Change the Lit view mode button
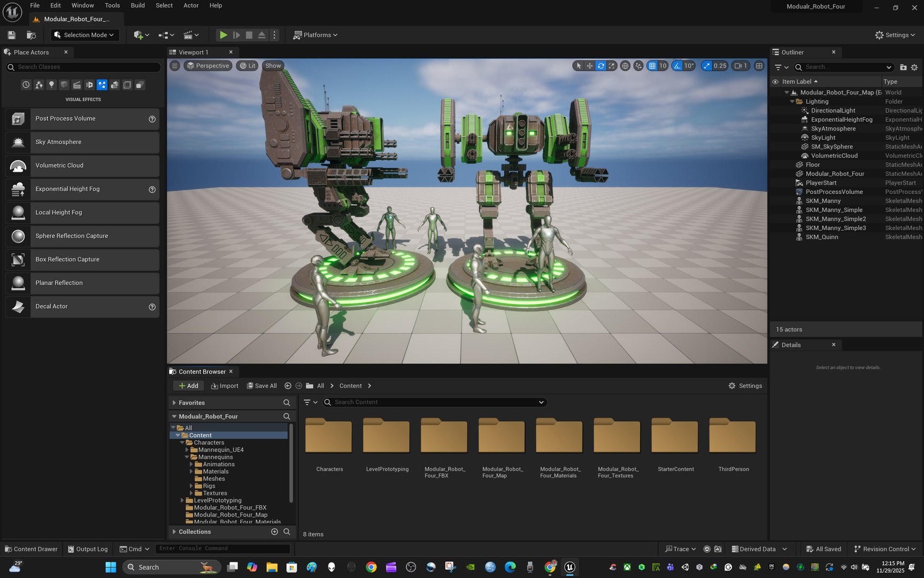924x578 pixels. 247,66
